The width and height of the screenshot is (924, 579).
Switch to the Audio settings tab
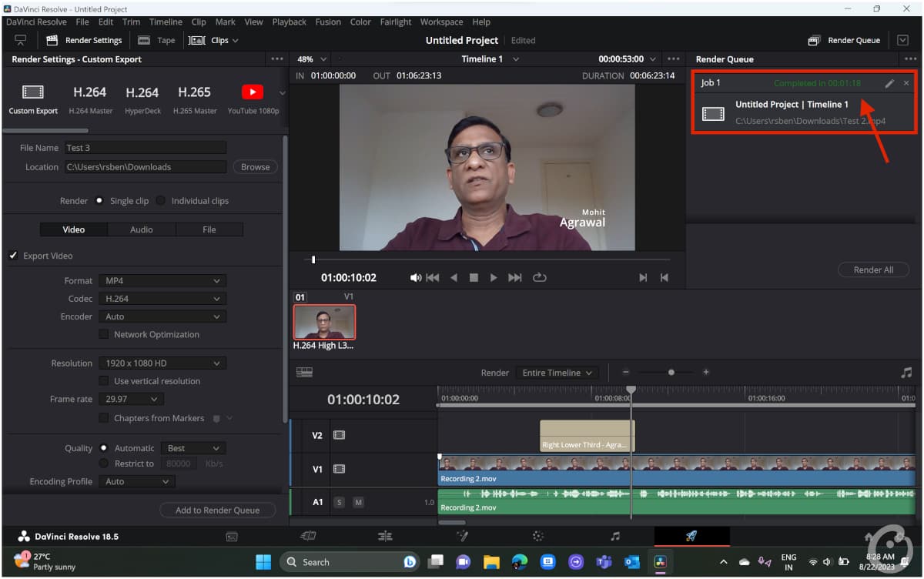coord(142,229)
